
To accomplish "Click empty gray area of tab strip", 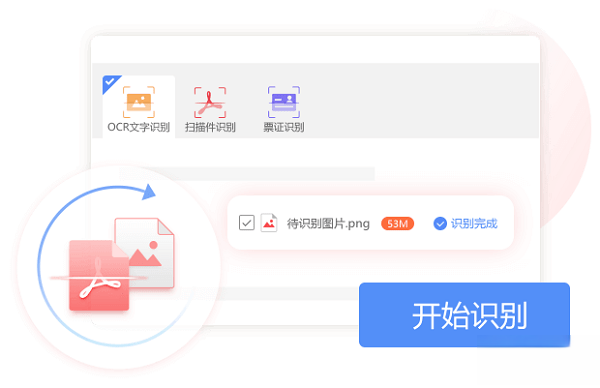I will (421, 101).
